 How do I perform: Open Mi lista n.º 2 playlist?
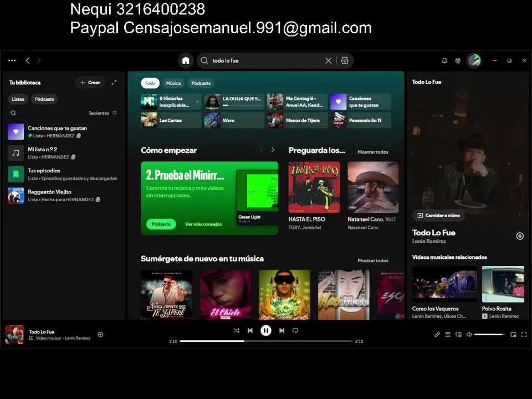coord(63,153)
